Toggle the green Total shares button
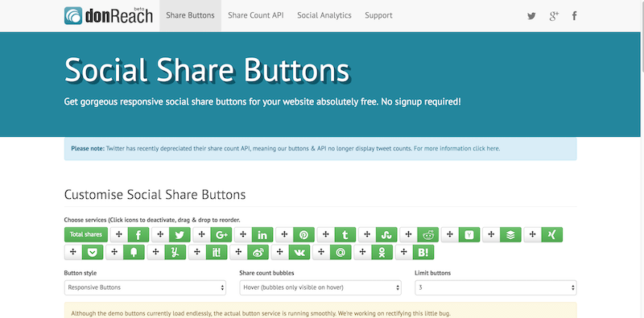Viewport: 644px width, 318px height. point(86,234)
